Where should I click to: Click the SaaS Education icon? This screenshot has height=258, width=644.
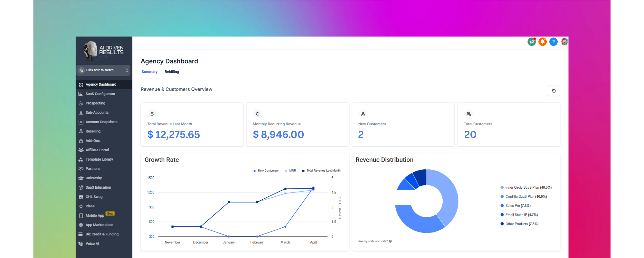tap(81, 187)
